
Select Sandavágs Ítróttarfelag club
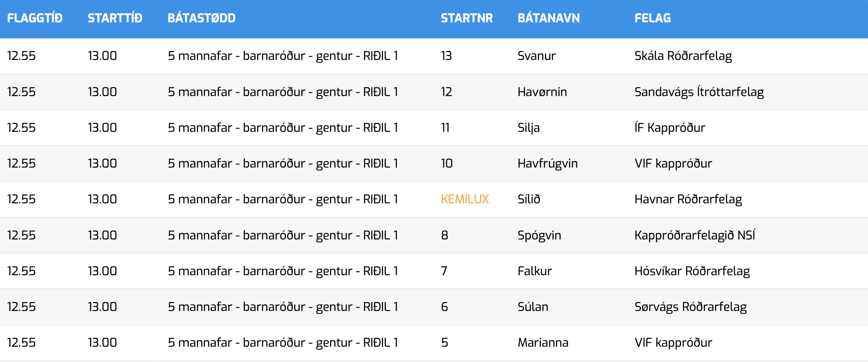(x=699, y=92)
